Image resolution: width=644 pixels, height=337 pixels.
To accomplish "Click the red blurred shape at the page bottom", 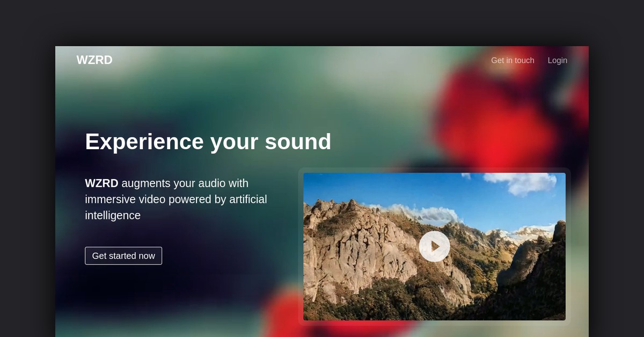I will point(284,317).
